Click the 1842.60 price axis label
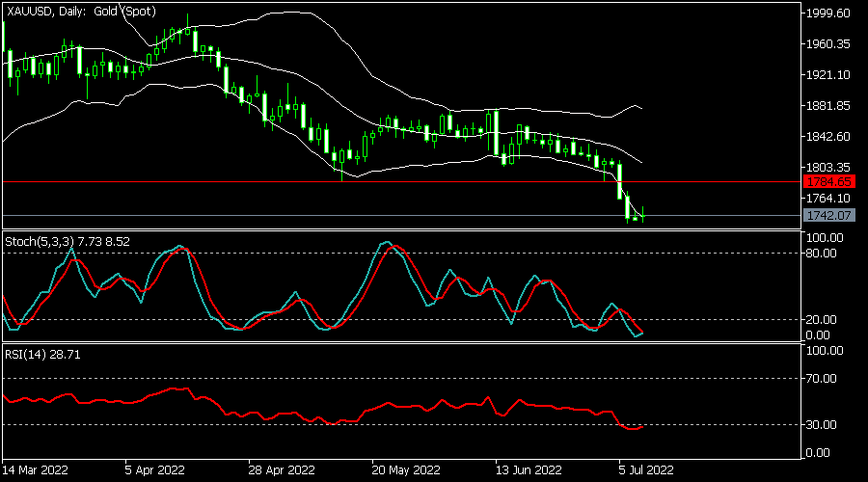This screenshot has height=482, width=868. click(828, 137)
